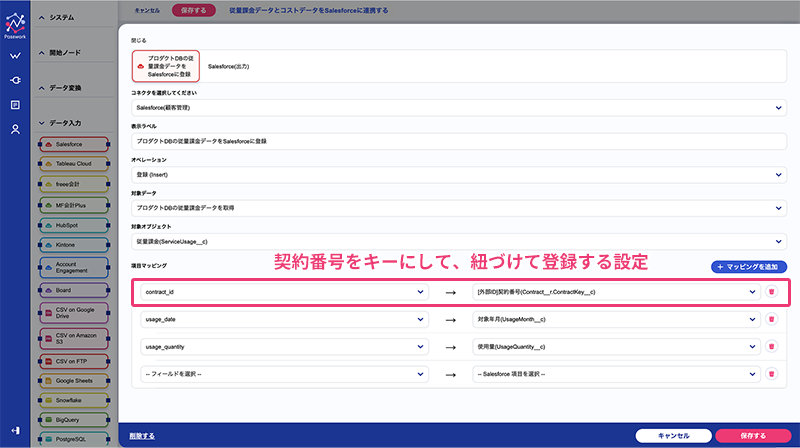Open the 対象データ dropdown
Viewport: 800px width, 448px height.
[459, 208]
